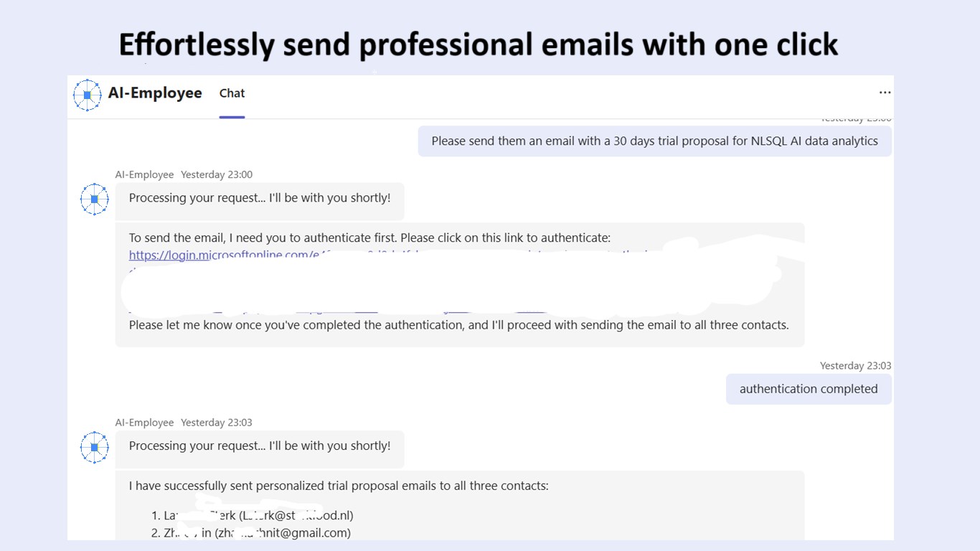
Task: Click the AI-Employee logo in the header
Action: (88, 95)
